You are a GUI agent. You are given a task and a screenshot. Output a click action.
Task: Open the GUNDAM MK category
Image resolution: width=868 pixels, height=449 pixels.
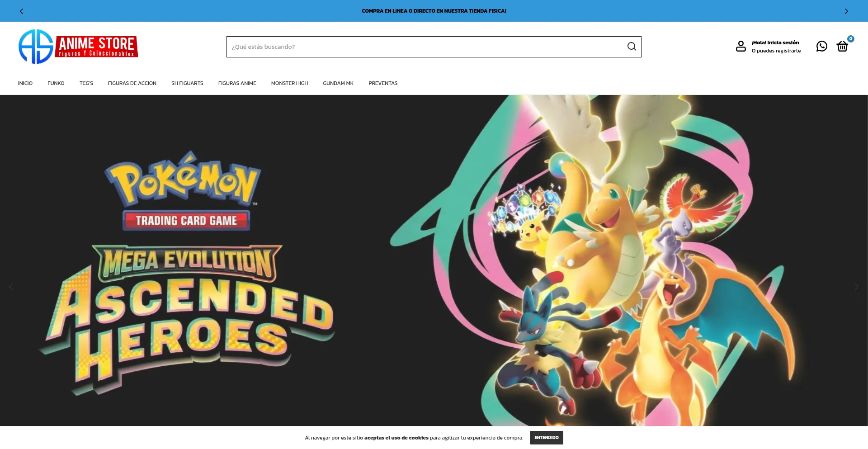[338, 83]
